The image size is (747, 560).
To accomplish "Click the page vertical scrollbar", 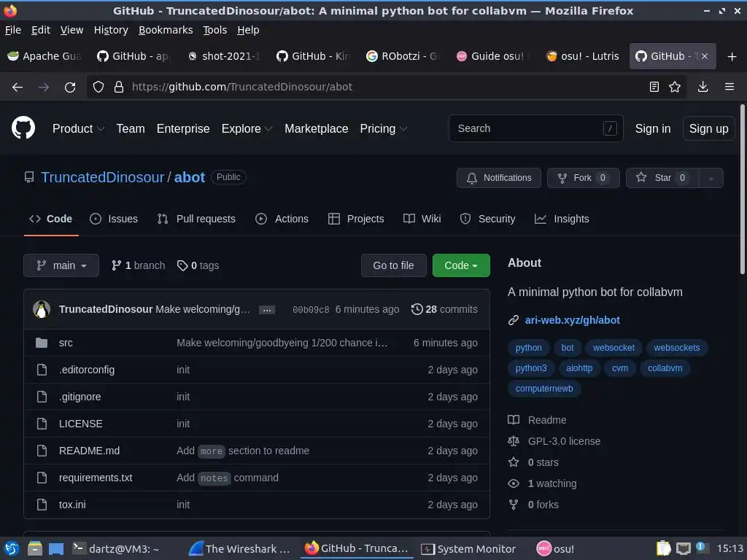I will (x=742, y=190).
